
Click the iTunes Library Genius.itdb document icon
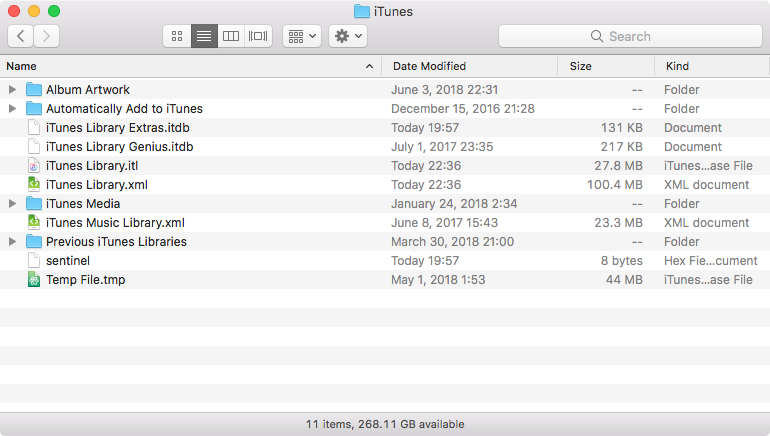pos(33,146)
